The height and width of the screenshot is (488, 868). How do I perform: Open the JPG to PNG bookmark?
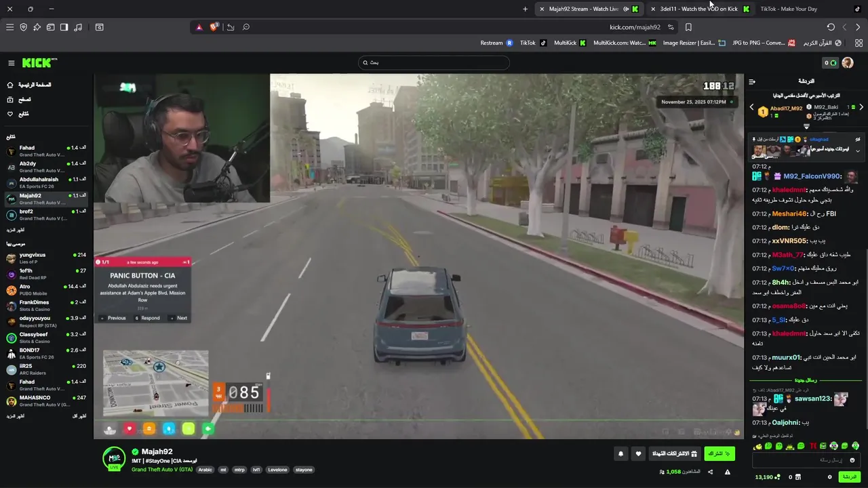click(x=764, y=43)
